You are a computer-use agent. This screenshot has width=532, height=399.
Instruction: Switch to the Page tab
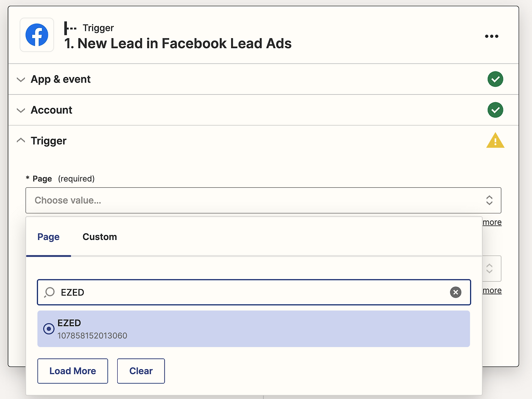tap(48, 237)
